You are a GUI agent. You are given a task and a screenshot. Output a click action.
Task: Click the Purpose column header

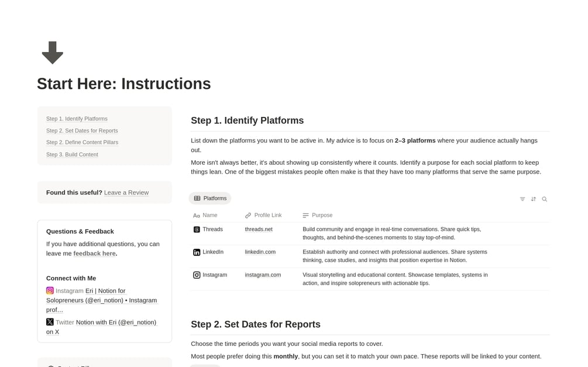(322, 216)
